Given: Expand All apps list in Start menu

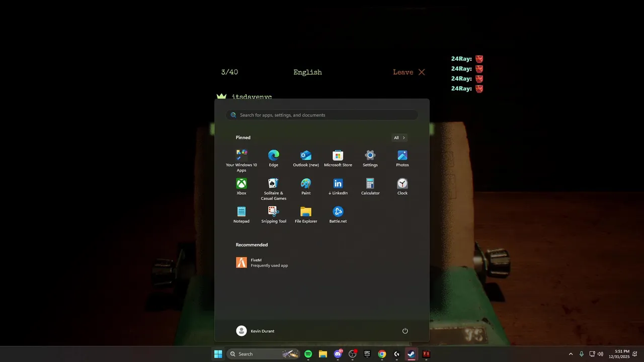Looking at the screenshot, I should pos(399,138).
